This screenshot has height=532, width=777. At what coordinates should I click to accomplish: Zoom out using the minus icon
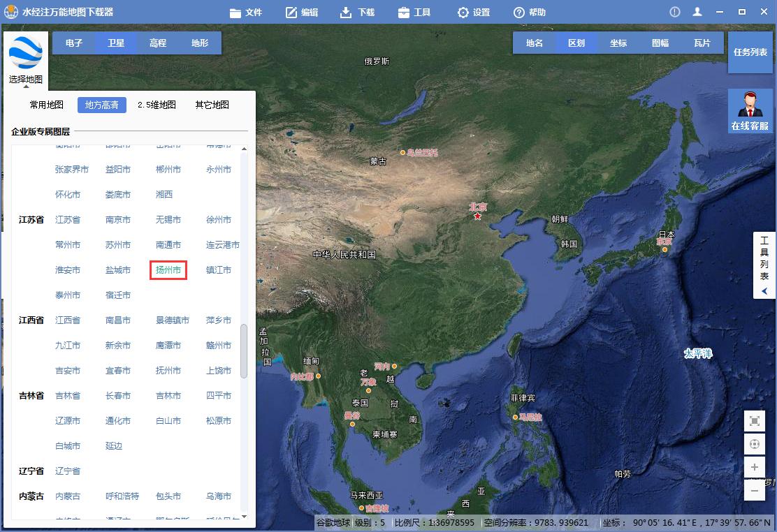pyautogui.click(x=755, y=491)
